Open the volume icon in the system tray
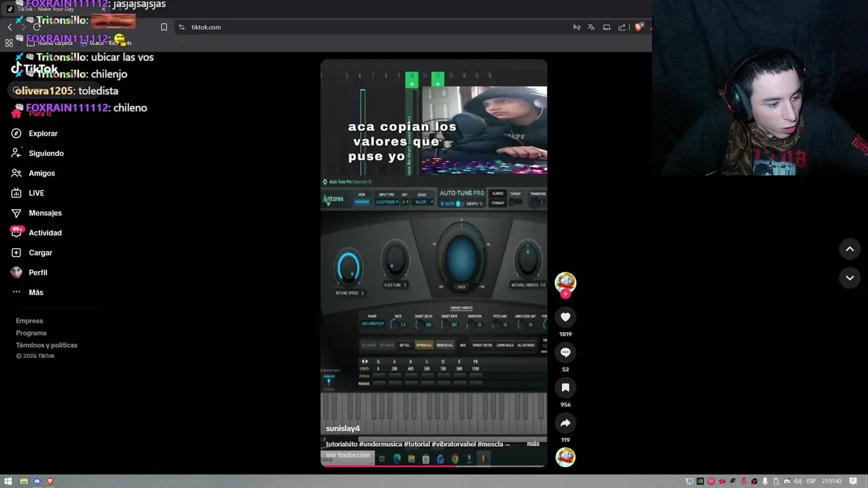 pyautogui.click(x=797, y=481)
